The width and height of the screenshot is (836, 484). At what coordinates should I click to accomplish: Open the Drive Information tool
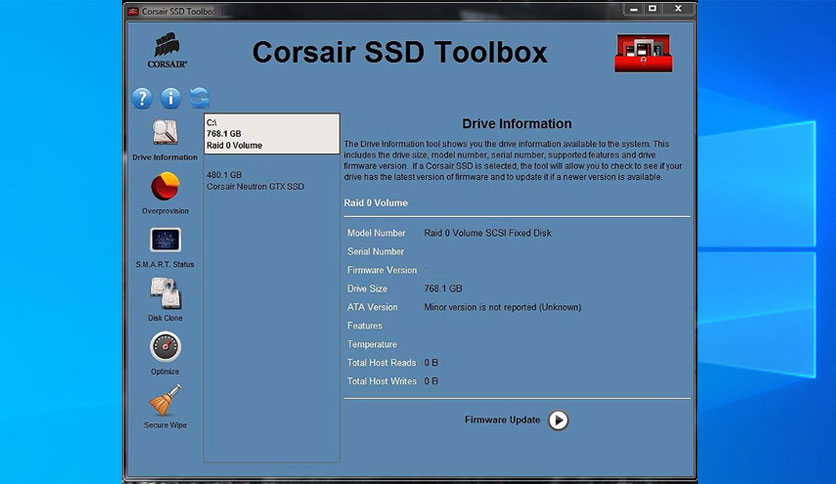(x=165, y=140)
